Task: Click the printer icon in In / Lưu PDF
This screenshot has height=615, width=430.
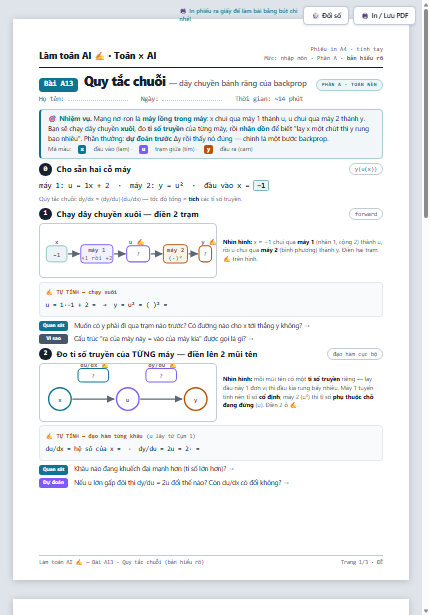Action: click(365, 16)
